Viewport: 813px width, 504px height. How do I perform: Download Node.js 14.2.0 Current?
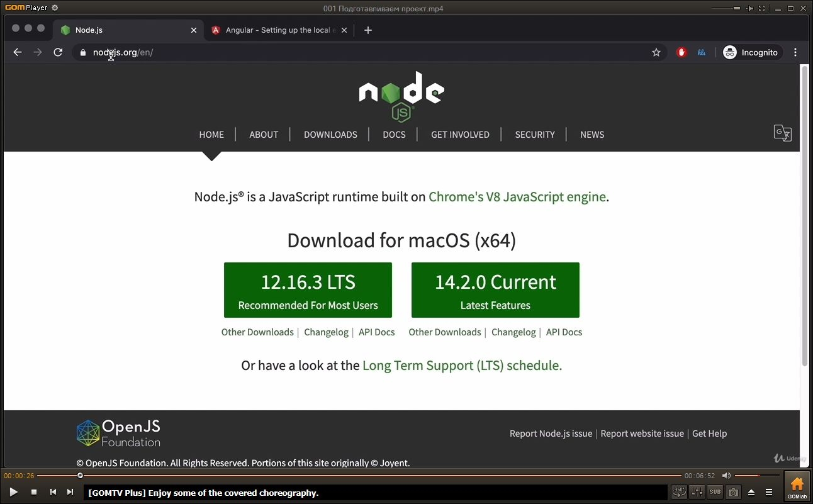tap(495, 290)
